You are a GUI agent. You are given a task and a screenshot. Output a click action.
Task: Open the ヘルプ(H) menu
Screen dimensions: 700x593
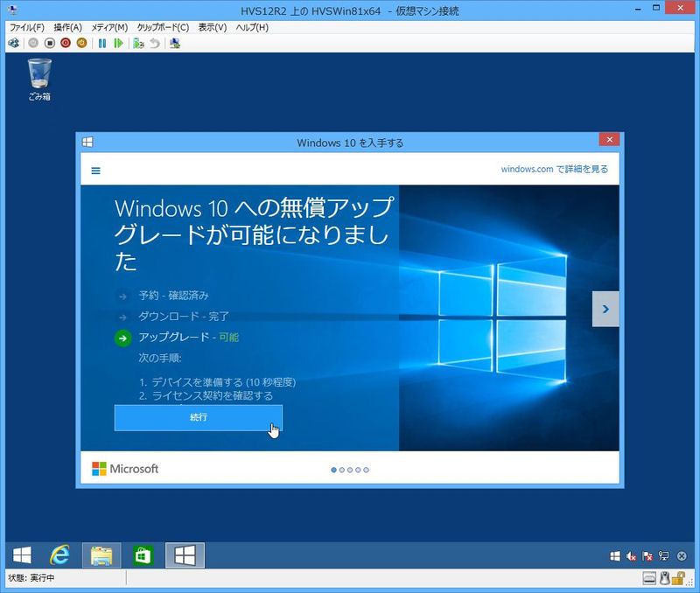click(x=252, y=27)
